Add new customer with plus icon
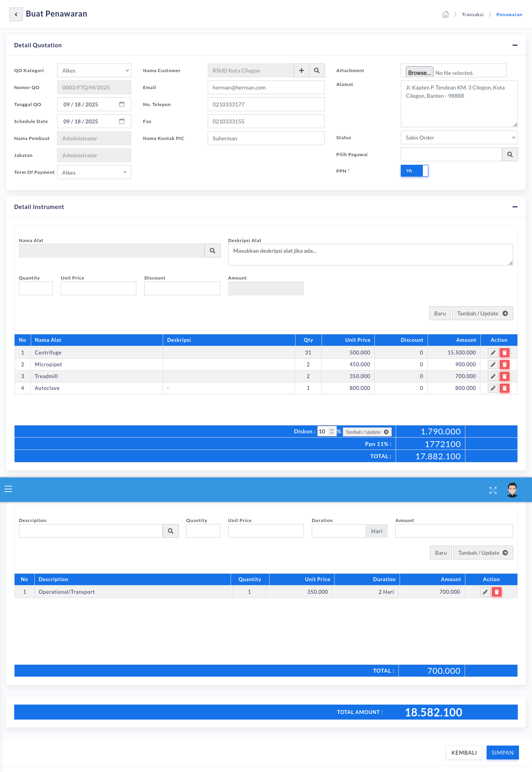The height and width of the screenshot is (772, 532). [301, 71]
